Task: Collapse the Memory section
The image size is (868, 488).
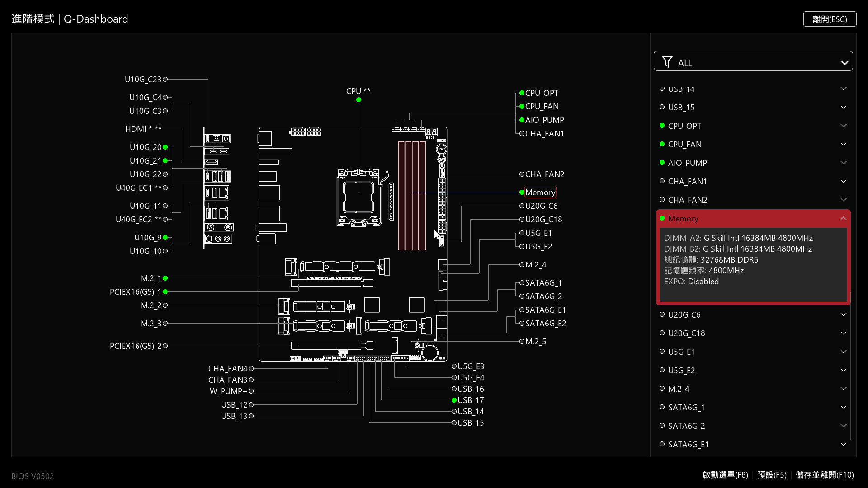Action: tap(843, 219)
